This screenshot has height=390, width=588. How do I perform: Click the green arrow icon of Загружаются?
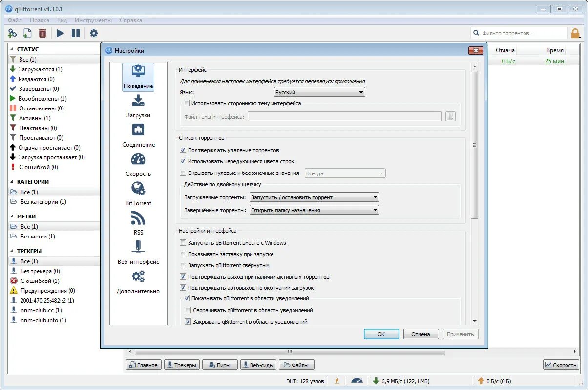click(x=13, y=69)
